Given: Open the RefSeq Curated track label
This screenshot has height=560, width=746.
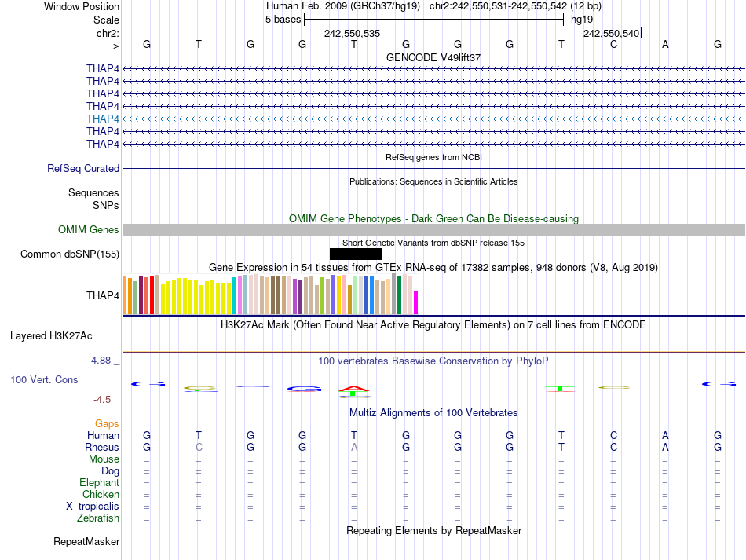Looking at the screenshot, I should pyautogui.click(x=83, y=168).
